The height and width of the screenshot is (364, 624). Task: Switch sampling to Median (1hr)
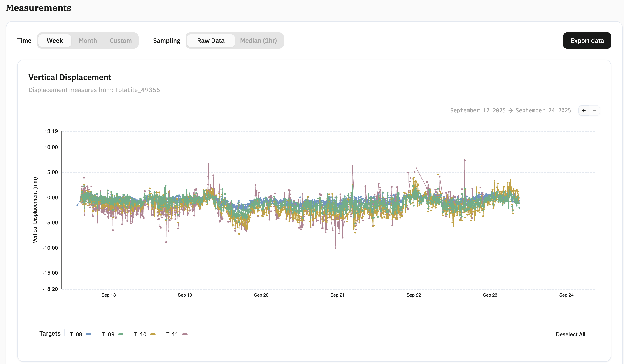[x=258, y=41]
